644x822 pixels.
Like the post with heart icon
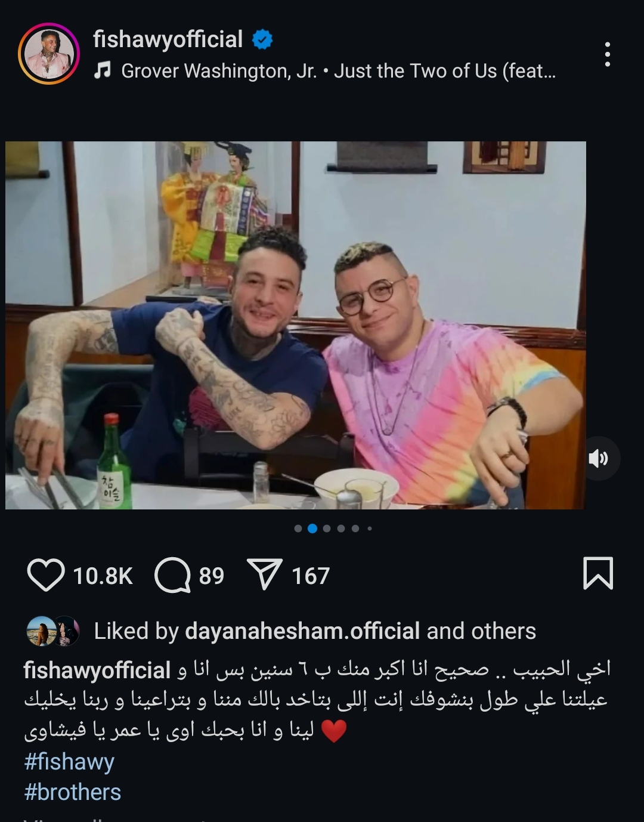click(46, 575)
